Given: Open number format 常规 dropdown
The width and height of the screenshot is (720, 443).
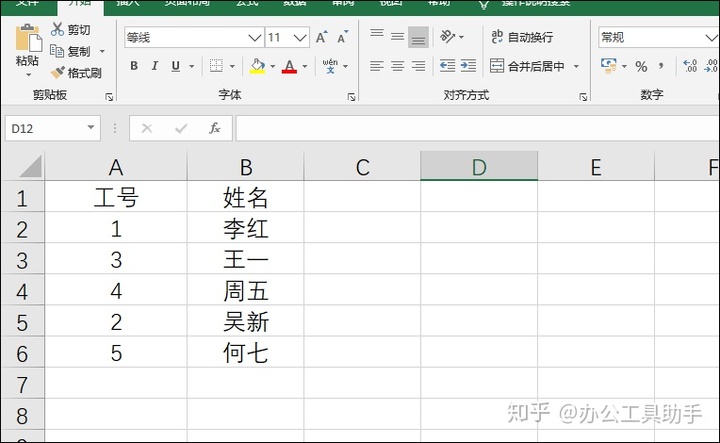Looking at the screenshot, I should point(711,38).
